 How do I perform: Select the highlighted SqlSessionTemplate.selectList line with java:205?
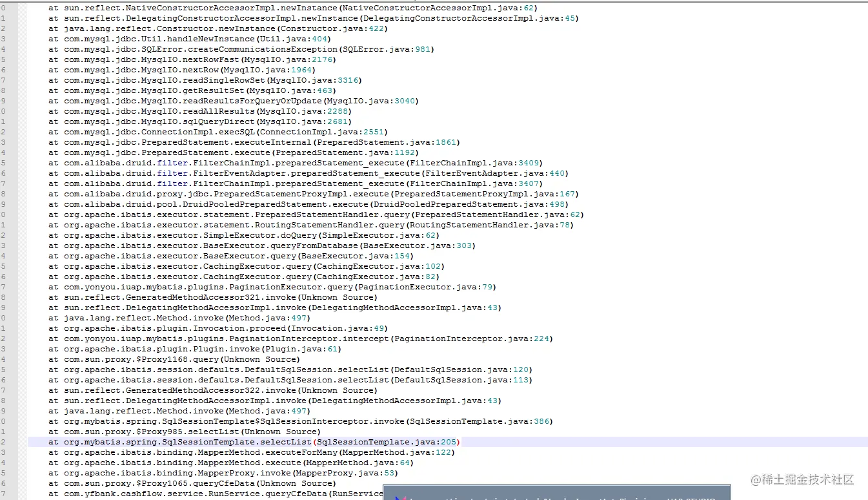point(255,442)
